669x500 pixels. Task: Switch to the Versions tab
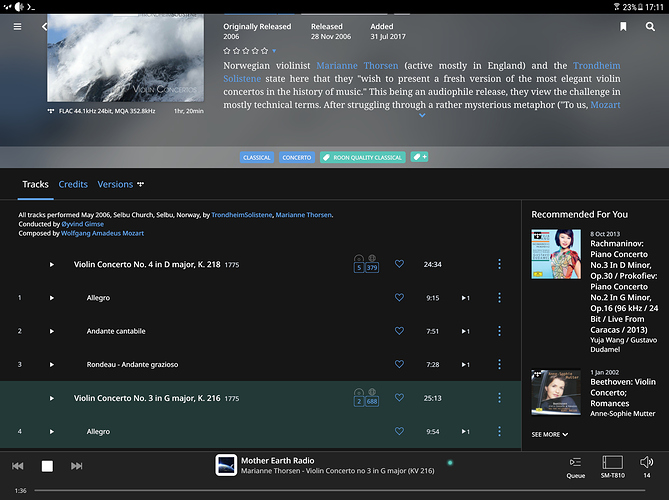120,184
